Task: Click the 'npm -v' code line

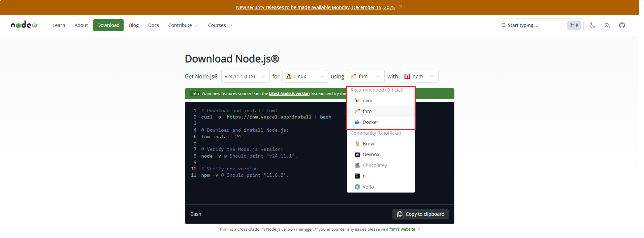Action: [x=245, y=175]
